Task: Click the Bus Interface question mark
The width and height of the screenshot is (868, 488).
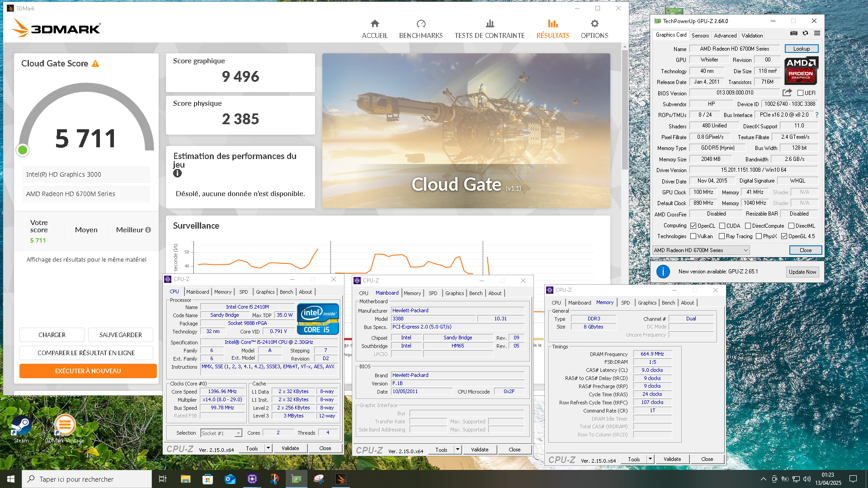Action: [x=817, y=115]
